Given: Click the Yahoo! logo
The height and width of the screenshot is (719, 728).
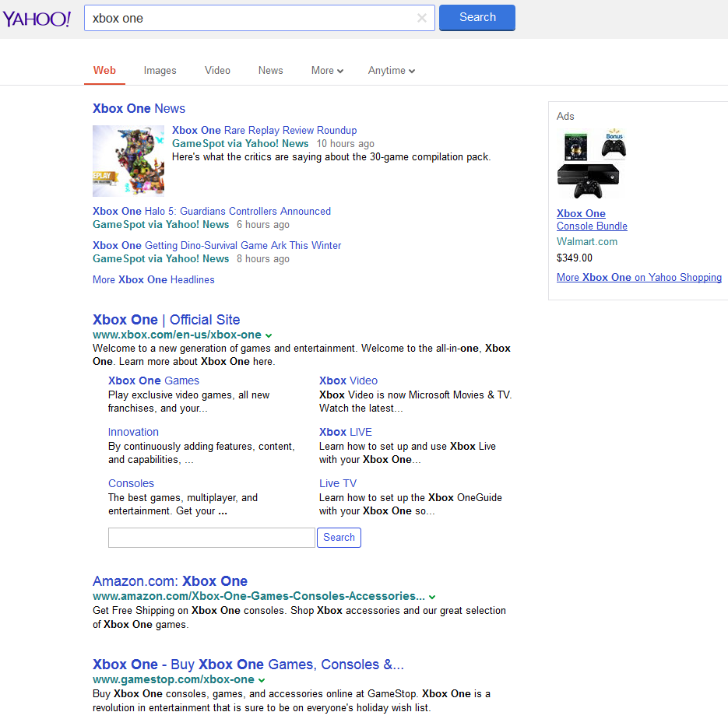Looking at the screenshot, I should pyautogui.click(x=37, y=19).
